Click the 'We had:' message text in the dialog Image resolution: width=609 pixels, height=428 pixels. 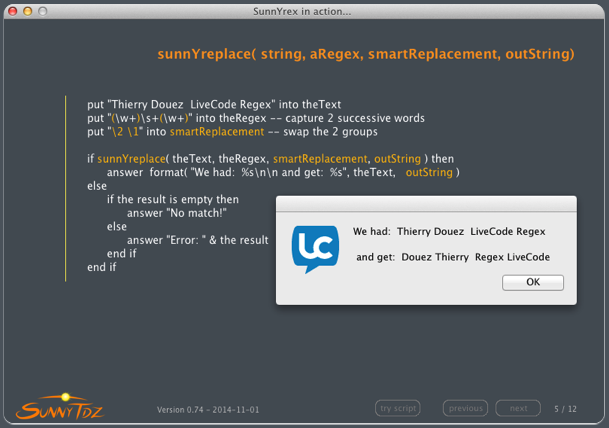pos(449,231)
